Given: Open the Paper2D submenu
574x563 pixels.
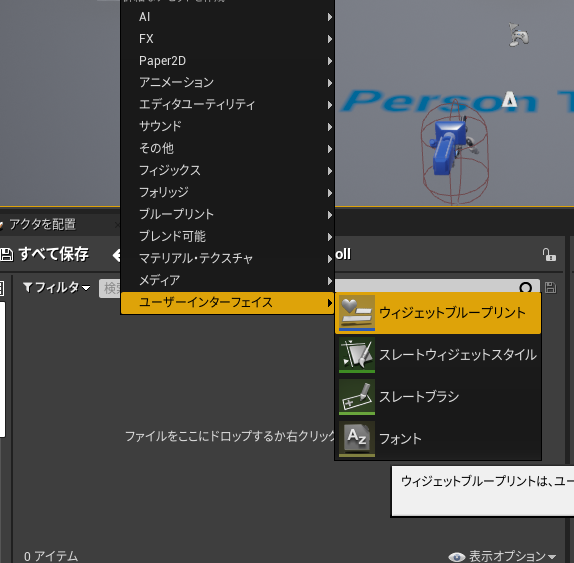Looking at the screenshot, I should coord(227,61).
